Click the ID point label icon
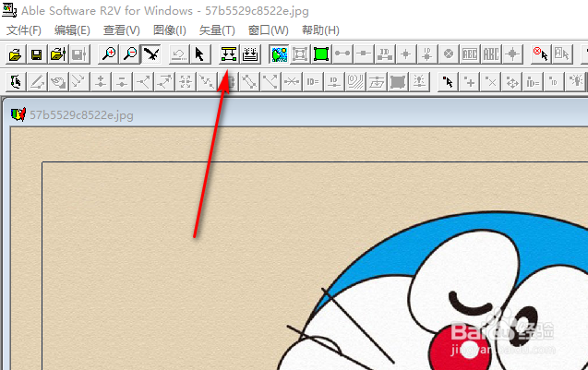 [427, 54]
